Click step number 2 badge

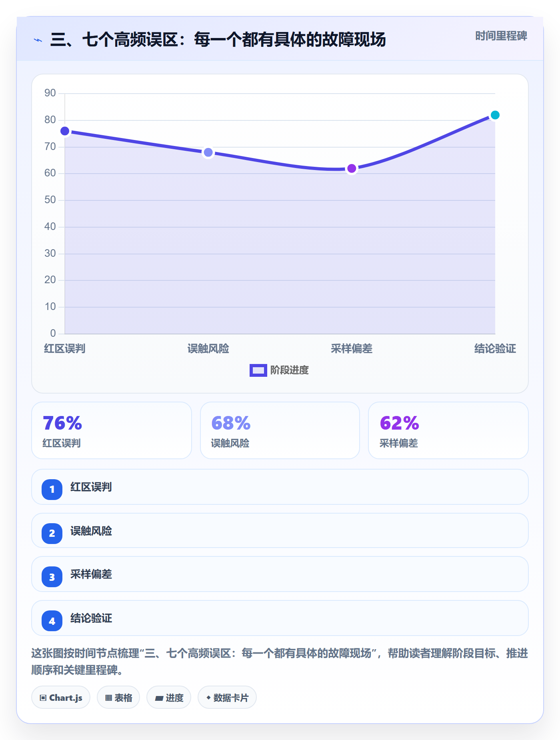(52, 533)
